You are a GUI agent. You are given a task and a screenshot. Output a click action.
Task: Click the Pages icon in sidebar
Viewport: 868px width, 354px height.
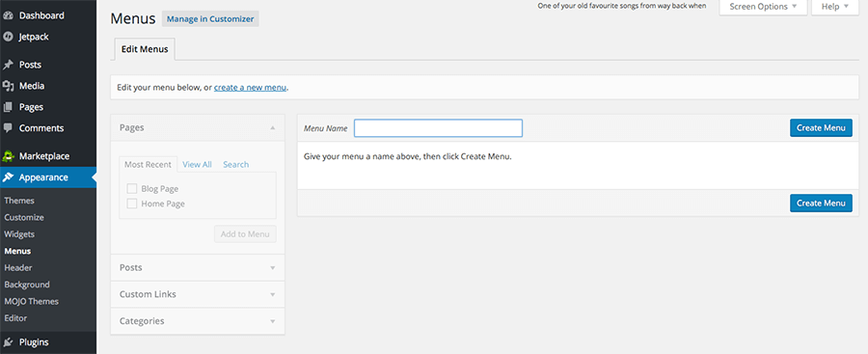pos(8,107)
